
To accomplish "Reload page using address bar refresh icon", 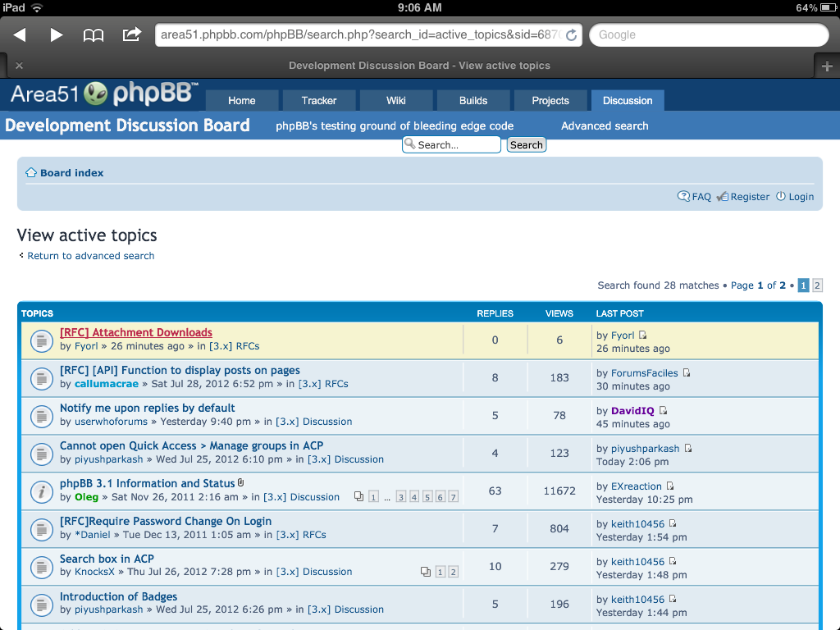I will (x=572, y=35).
